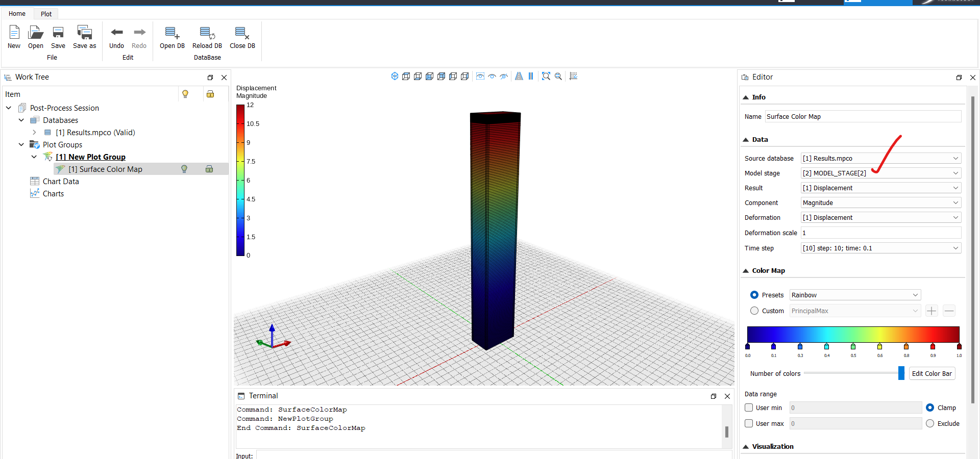Toggle lock of Surface Color Map row
The height and width of the screenshot is (459, 980).
(209, 169)
